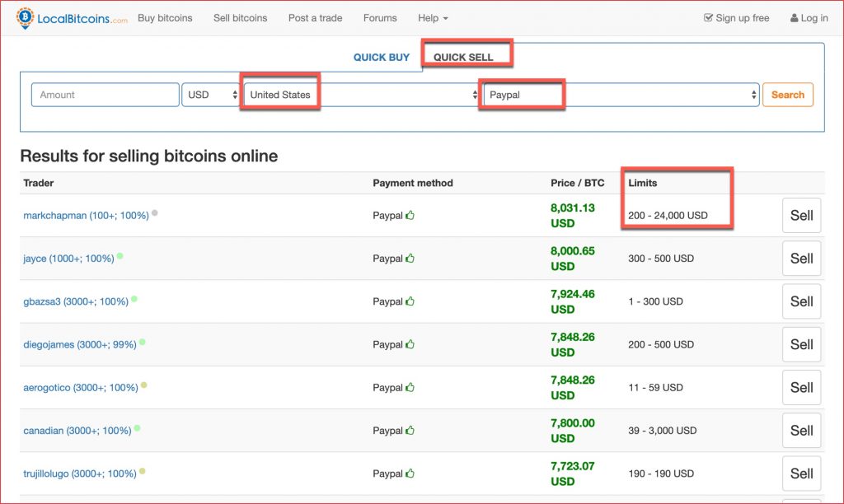This screenshot has height=504, width=844.
Task: Click thumbs-up icon in gbazsa3 row
Action: coord(410,301)
